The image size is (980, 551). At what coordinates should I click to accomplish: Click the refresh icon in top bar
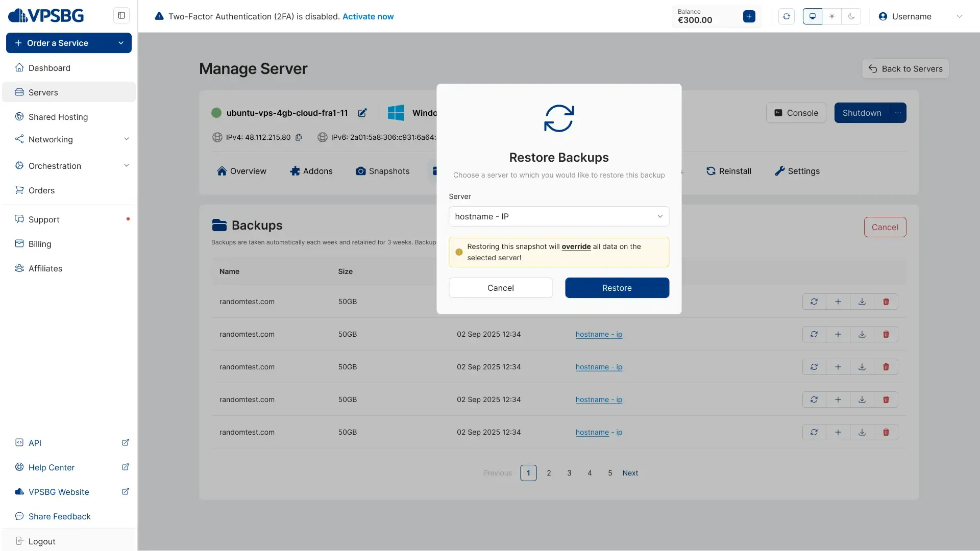tap(786, 16)
